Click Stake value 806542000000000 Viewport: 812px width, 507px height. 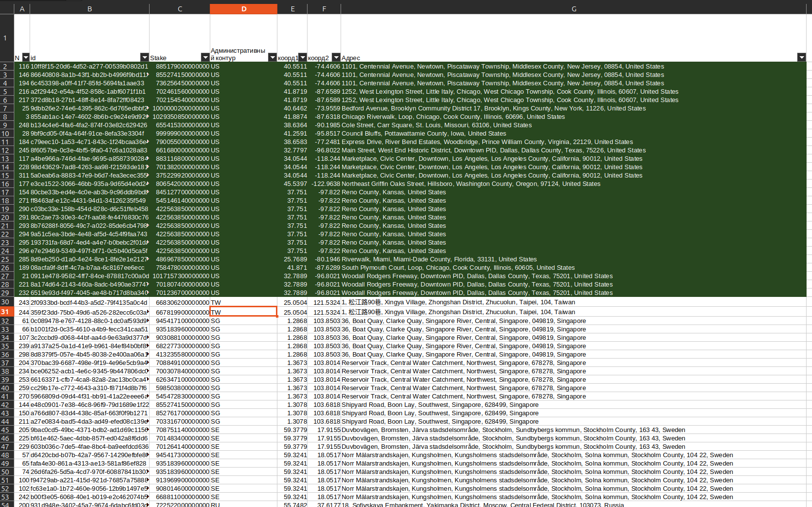pos(180,183)
